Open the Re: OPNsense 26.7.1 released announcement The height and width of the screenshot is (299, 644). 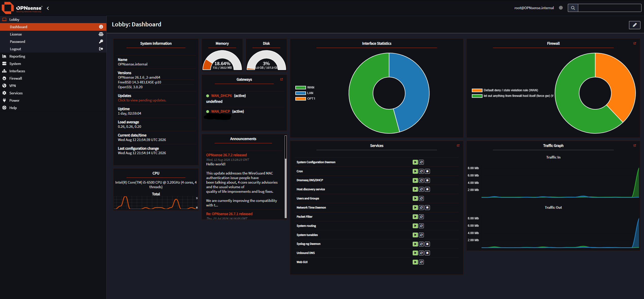(x=229, y=214)
